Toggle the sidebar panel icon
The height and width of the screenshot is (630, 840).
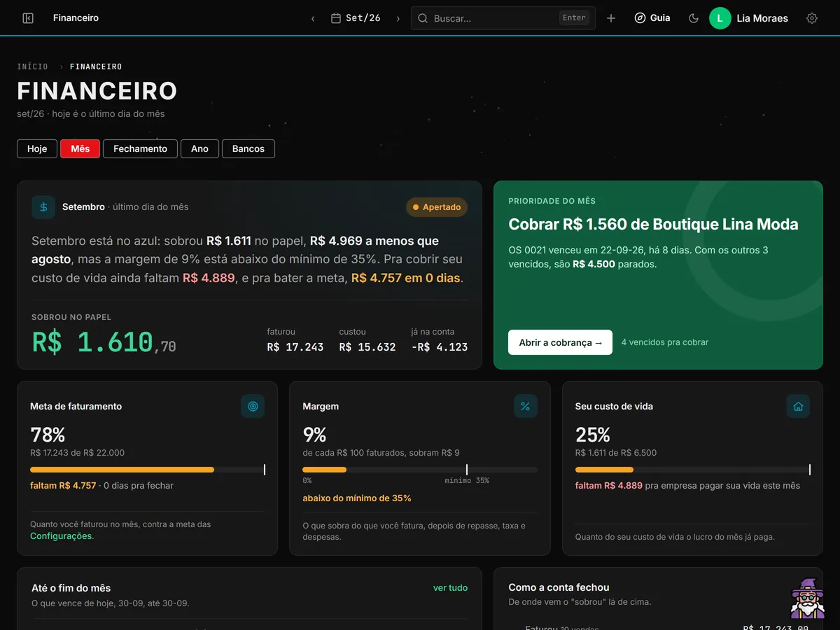[28, 18]
